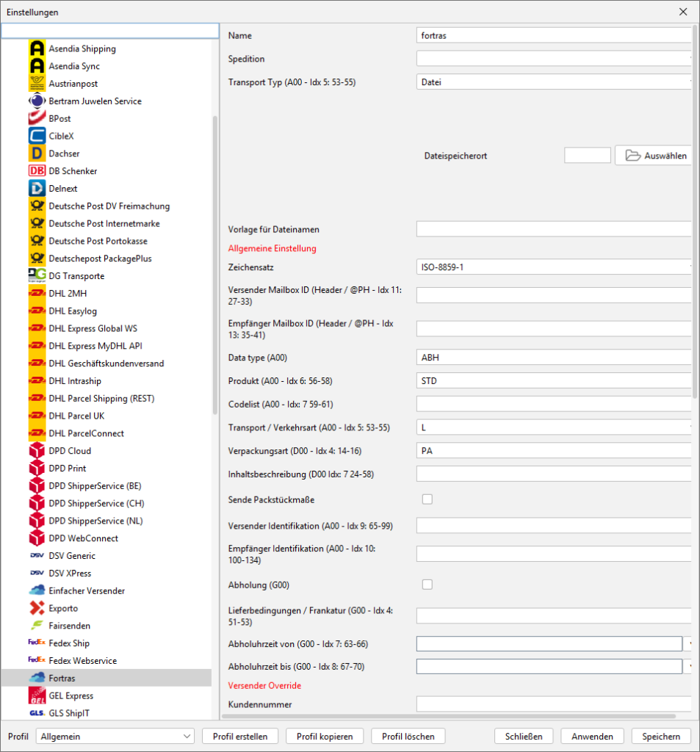Click the Austrianpost icon
The height and width of the screenshot is (752, 700).
click(37, 84)
